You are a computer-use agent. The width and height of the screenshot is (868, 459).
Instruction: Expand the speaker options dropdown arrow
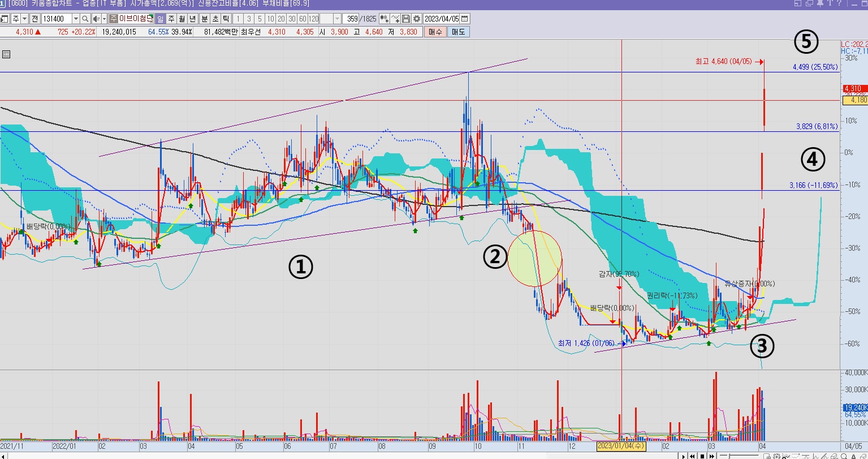104,19
